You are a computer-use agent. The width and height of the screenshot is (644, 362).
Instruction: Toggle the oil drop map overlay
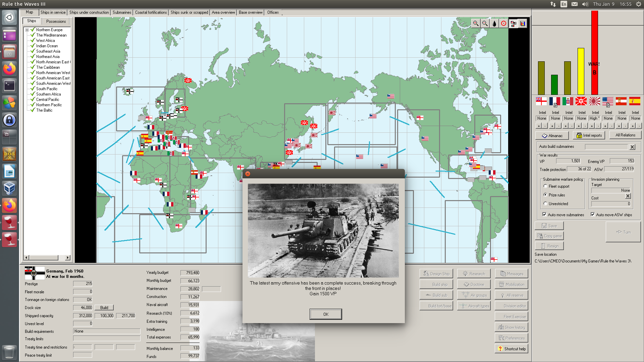(x=494, y=23)
